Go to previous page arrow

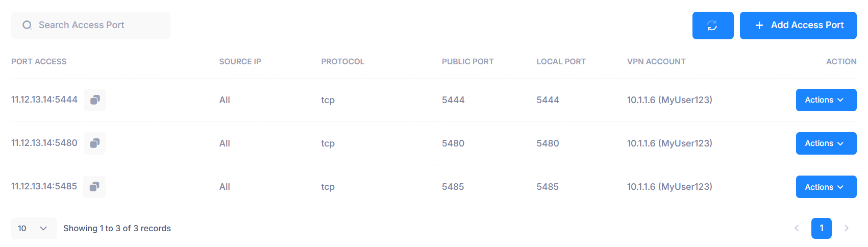(x=797, y=228)
